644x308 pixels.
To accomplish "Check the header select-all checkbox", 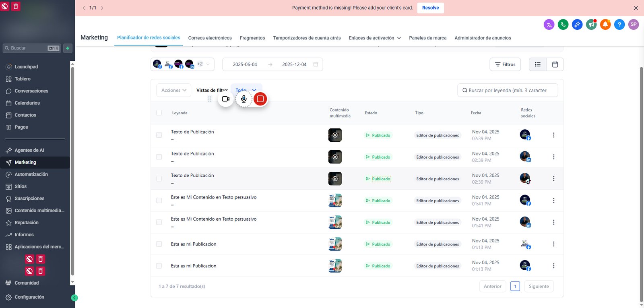I will (x=159, y=113).
